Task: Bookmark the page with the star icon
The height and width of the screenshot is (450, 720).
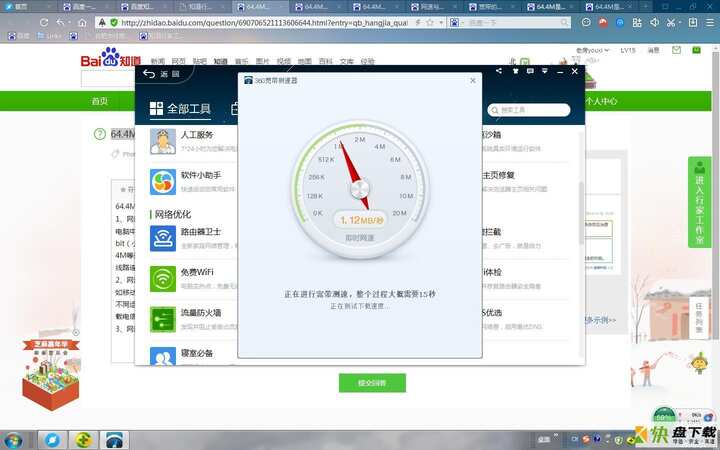Action: pos(430,22)
